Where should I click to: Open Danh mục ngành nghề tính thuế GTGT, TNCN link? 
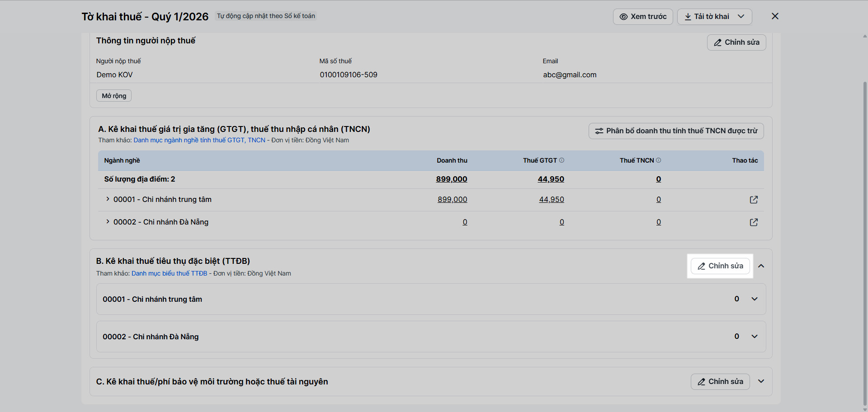[x=199, y=140]
